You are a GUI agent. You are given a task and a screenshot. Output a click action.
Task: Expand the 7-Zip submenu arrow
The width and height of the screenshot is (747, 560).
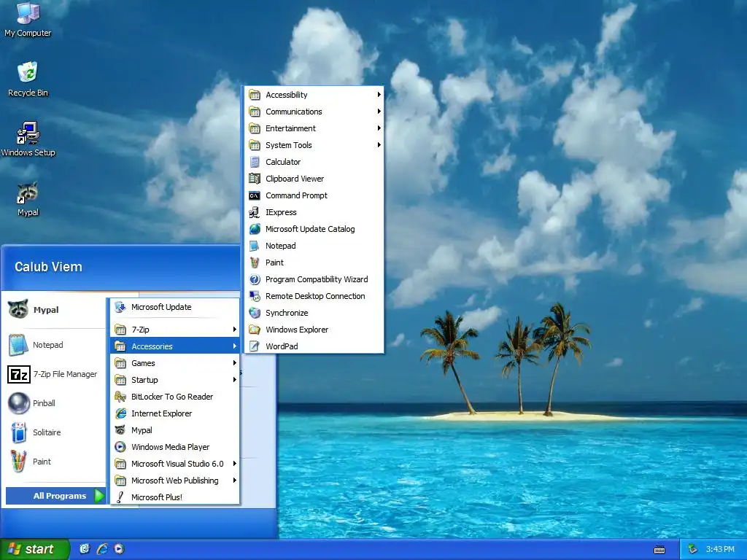coord(234,330)
